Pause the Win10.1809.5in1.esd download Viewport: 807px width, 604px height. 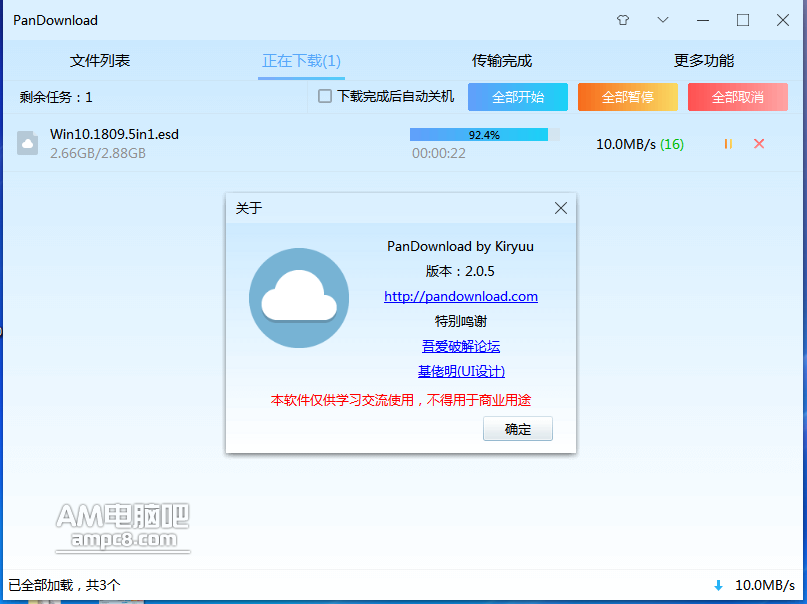pyautogui.click(x=728, y=144)
